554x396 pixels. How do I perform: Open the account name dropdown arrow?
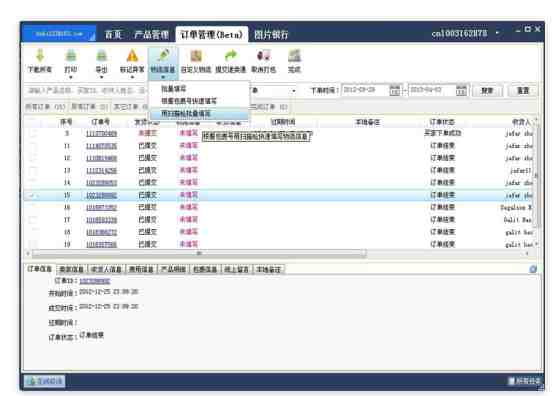tap(497, 33)
